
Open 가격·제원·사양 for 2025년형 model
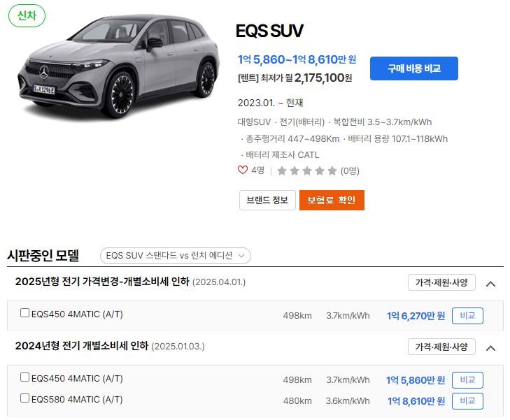pos(441,282)
